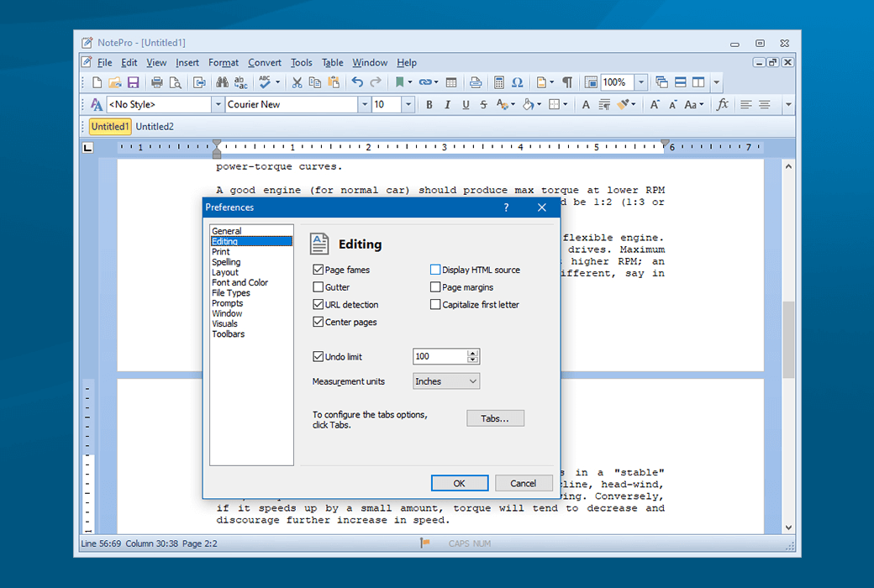The image size is (874, 588).
Task: Switch to the Untitled2 document tab
Action: click(x=155, y=127)
